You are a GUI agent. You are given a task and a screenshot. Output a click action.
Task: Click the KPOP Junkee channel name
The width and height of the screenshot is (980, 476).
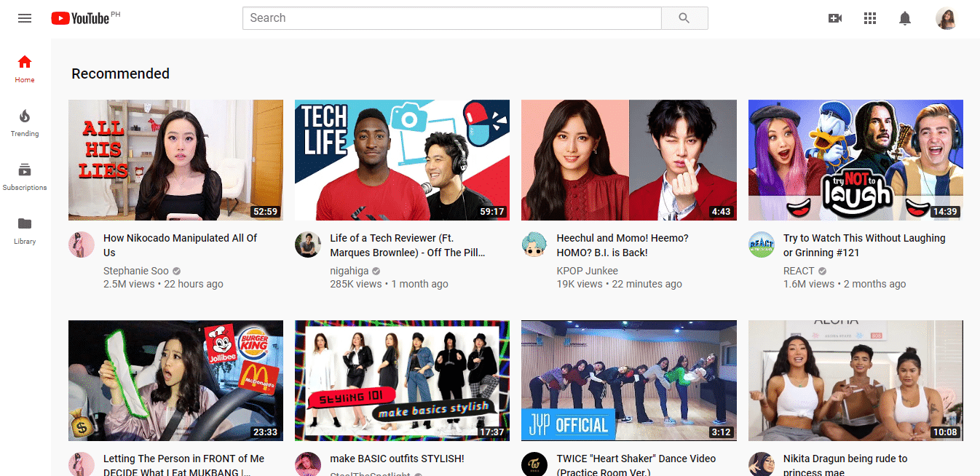(587, 271)
